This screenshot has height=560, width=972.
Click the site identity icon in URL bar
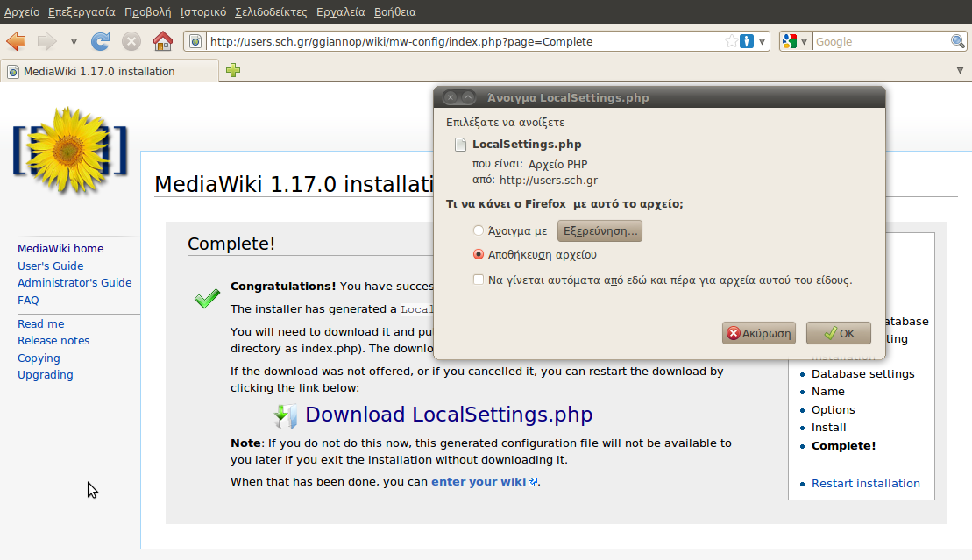(x=195, y=41)
